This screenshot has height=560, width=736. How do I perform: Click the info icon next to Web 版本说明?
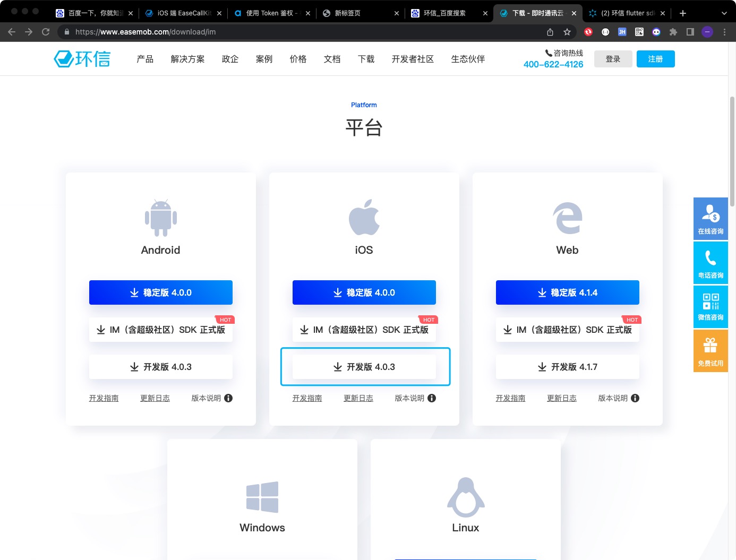coord(635,398)
